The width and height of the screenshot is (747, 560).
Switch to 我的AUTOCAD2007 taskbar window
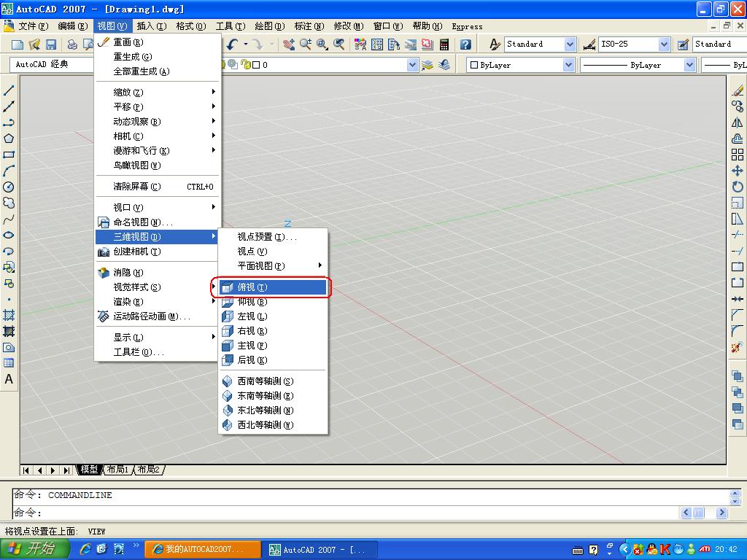[x=203, y=550]
